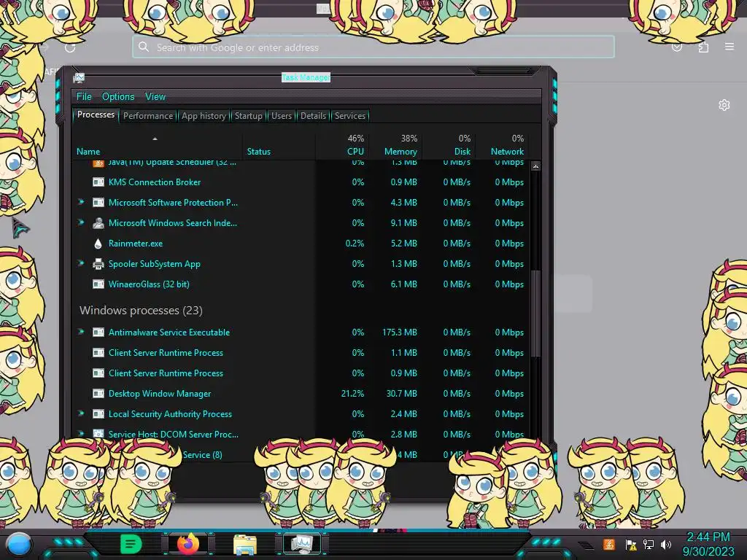Click the Java update tray icon
This screenshot has width=747, height=560.
[609, 544]
